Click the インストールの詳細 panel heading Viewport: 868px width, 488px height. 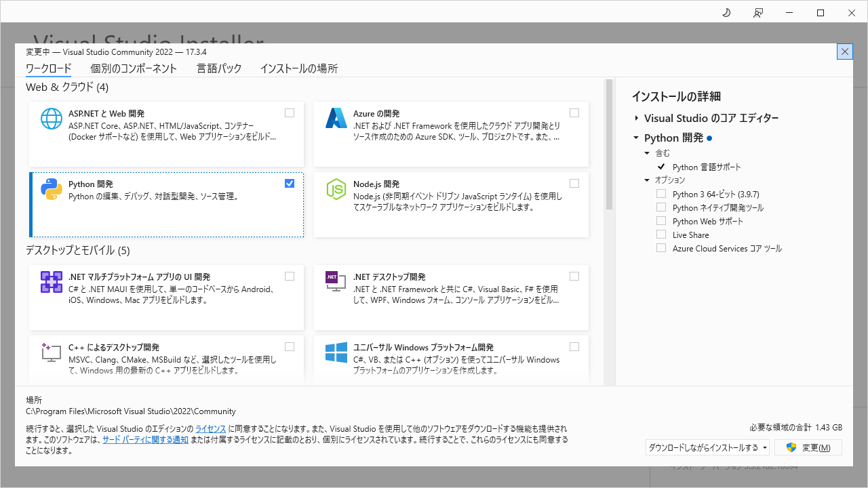(676, 96)
